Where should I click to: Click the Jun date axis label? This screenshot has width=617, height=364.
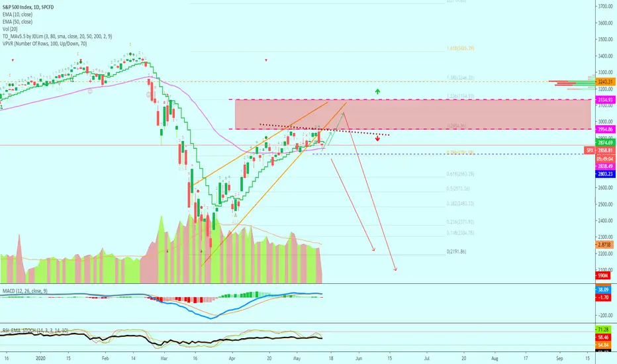pyautogui.click(x=359, y=359)
